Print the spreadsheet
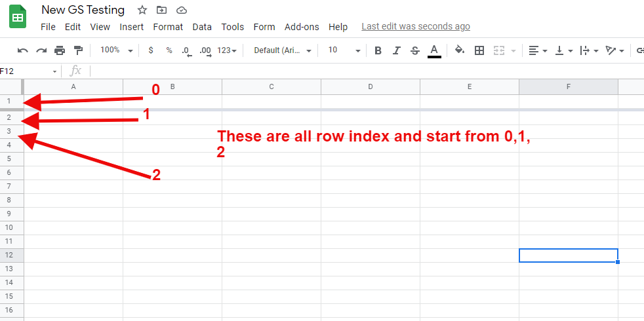 pos(60,50)
